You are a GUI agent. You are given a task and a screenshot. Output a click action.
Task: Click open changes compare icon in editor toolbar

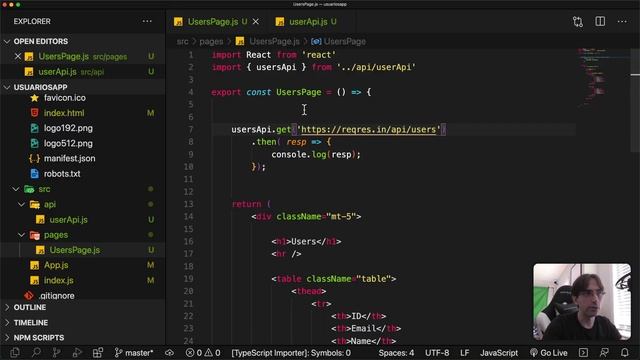(578, 22)
